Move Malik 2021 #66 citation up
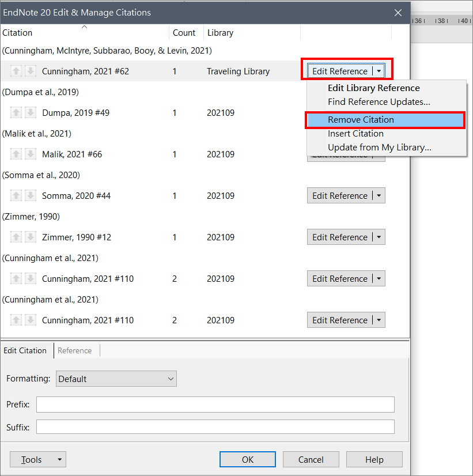Viewport: 473px width, 476px height. (x=16, y=154)
